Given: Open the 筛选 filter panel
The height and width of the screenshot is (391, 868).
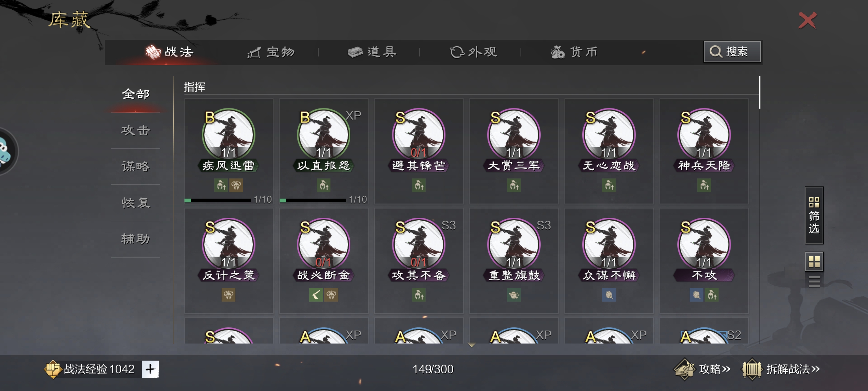Looking at the screenshot, I should [814, 215].
